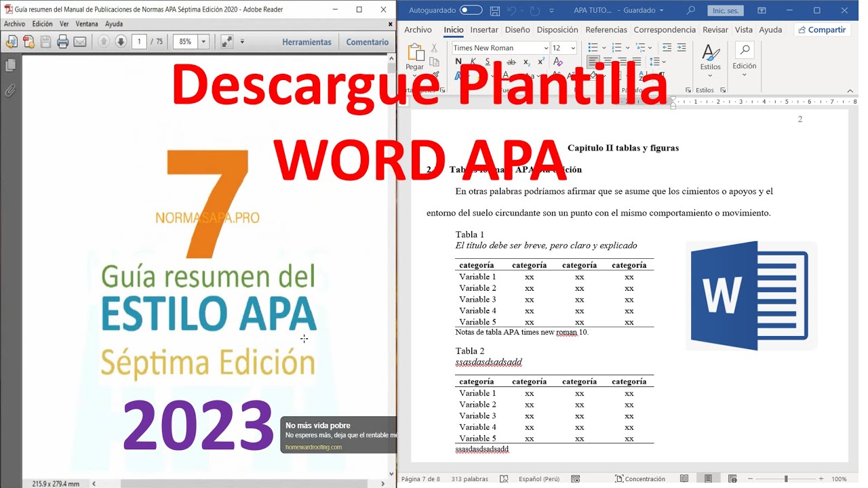868x488 pixels.
Task: Apply bold with the N button
Action: (x=458, y=62)
